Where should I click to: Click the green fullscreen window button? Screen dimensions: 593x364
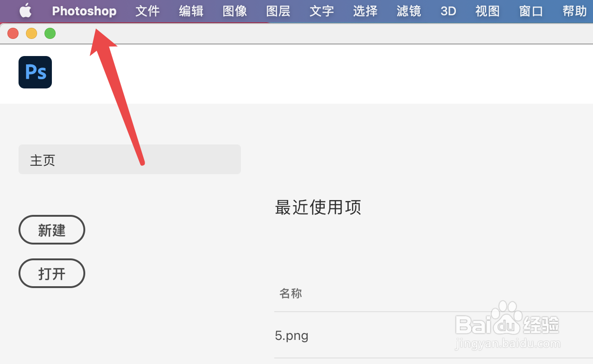pyautogui.click(x=50, y=33)
